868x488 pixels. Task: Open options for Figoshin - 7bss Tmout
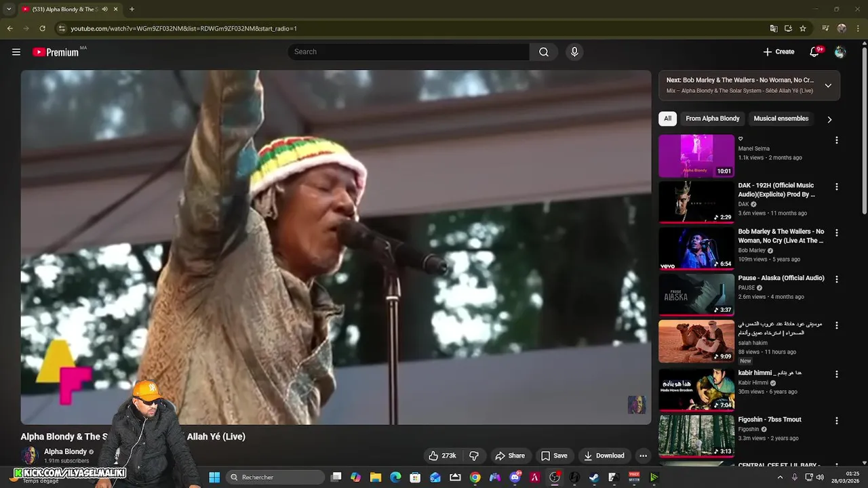click(x=836, y=420)
